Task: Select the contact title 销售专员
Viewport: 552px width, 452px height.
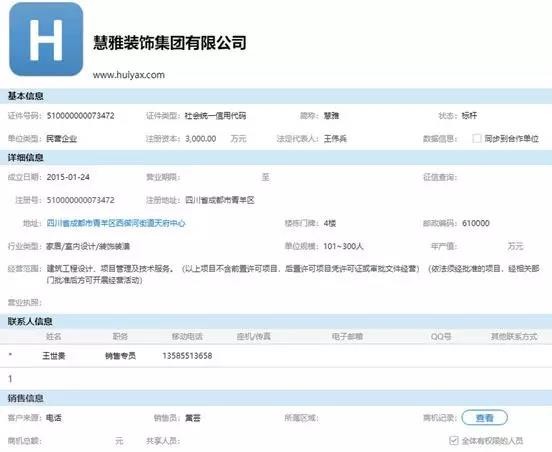Action: click(120, 356)
